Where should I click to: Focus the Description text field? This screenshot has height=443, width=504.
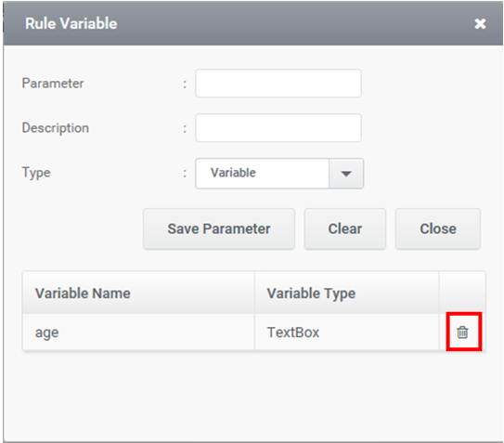coord(278,128)
